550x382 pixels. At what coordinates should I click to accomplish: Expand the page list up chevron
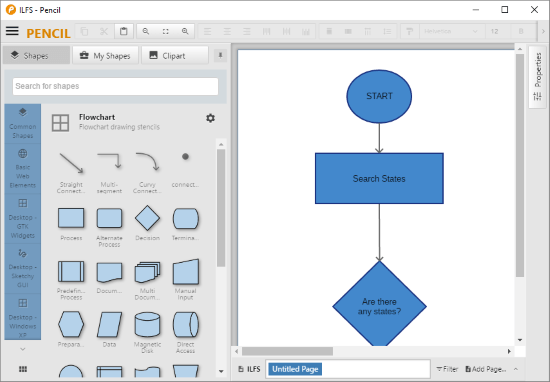click(516, 369)
